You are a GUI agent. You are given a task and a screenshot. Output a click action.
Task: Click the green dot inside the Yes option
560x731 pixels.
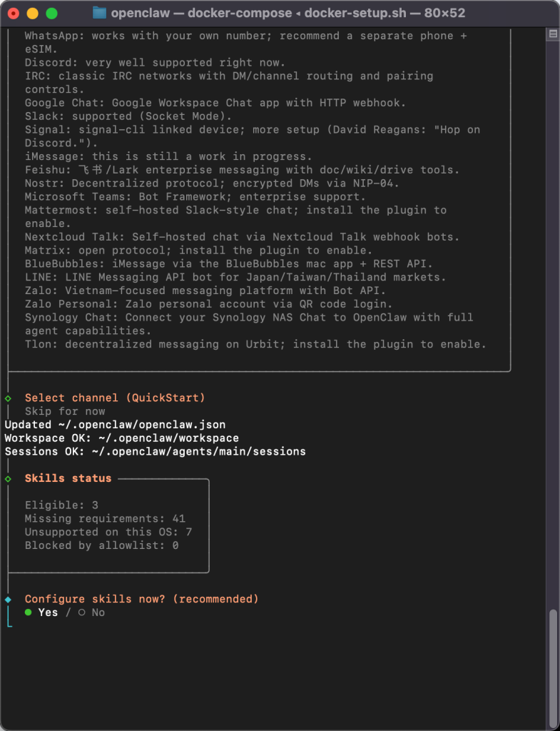pyautogui.click(x=28, y=612)
